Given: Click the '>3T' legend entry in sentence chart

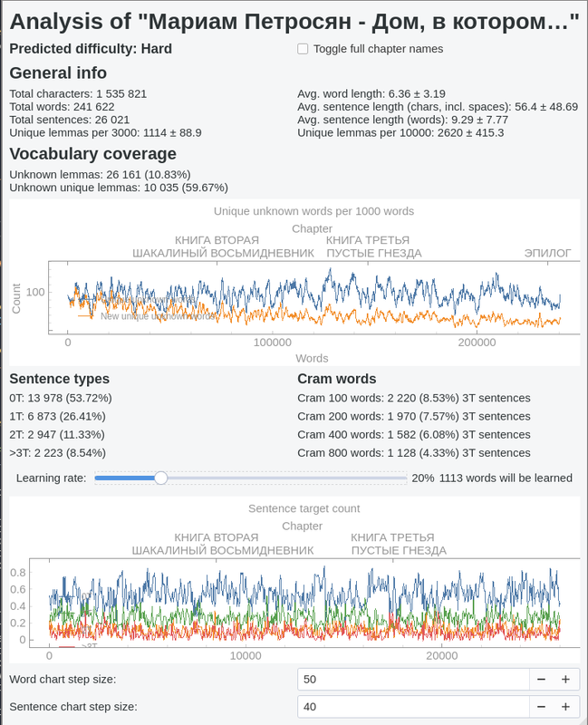Looking at the screenshot, I should 90,645.
